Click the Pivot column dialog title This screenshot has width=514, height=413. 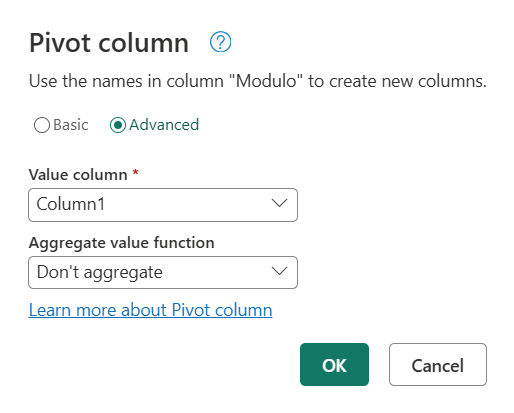pyautogui.click(x=109, y=43)
